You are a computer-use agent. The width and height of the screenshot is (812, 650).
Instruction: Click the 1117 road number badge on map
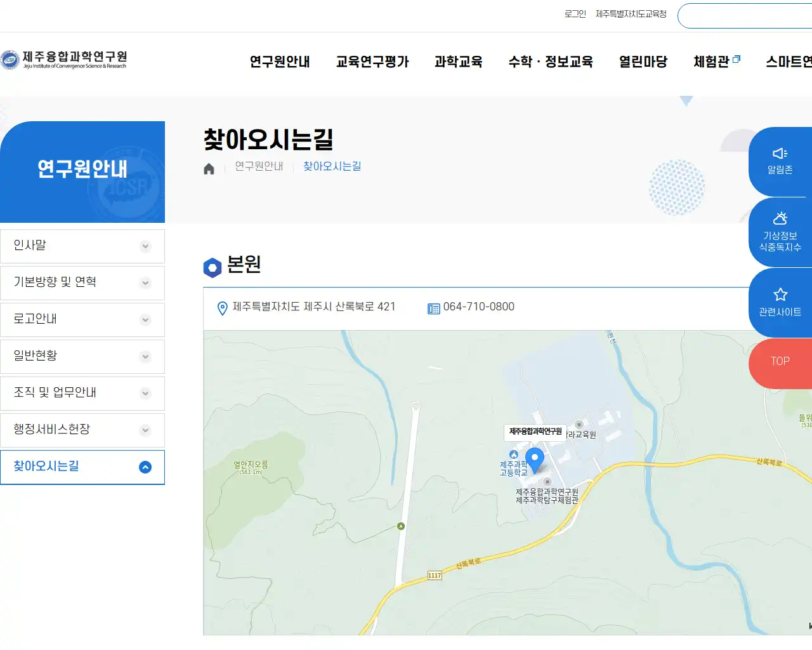pos(435,575)
